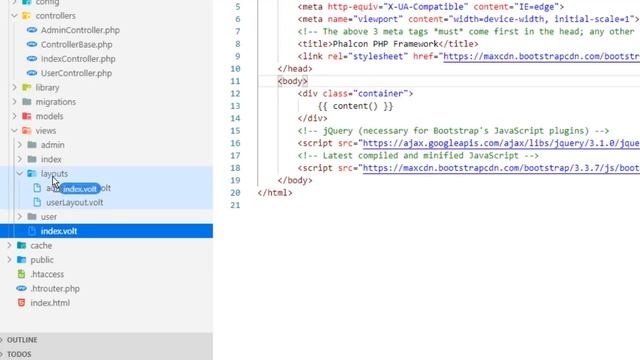Click the cache folder icon
This screenshot has height=360, width=640.
(x=22, y=245)
